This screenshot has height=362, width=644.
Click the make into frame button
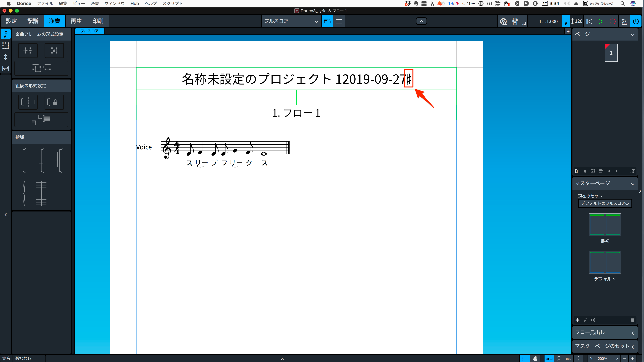point(28,50)
